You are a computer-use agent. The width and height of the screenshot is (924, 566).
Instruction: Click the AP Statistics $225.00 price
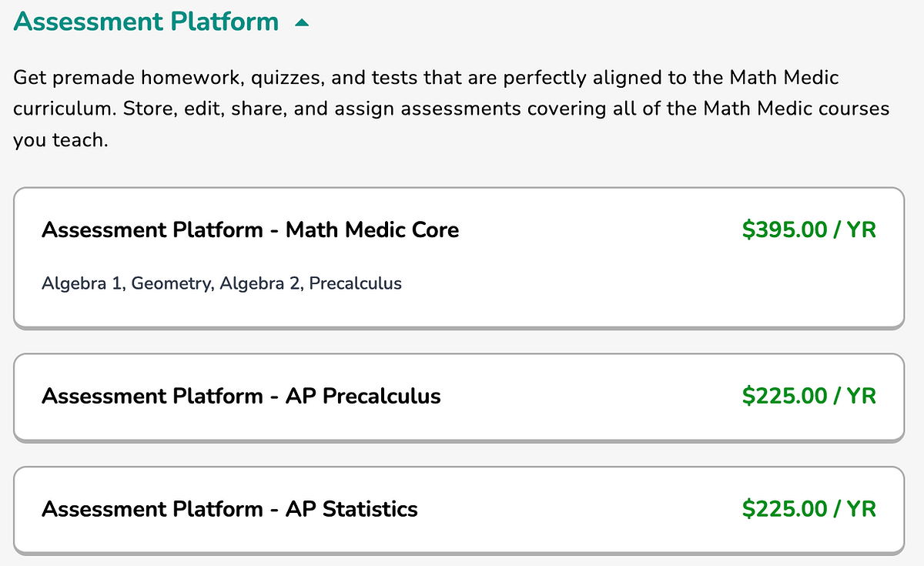808,509
